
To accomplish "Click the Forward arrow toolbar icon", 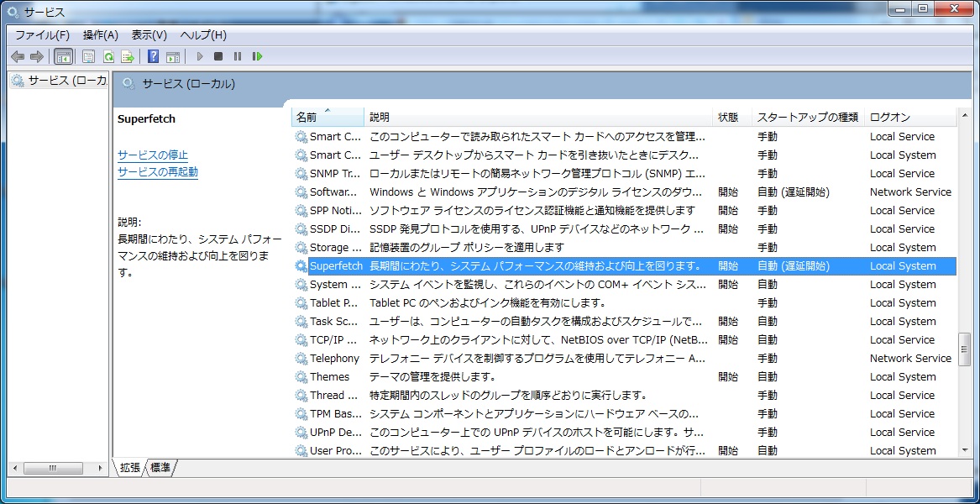I will [x=37, y=56].
